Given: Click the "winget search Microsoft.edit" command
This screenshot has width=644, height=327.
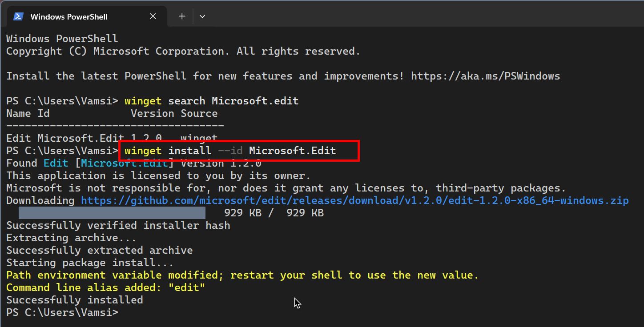Looking at the screenshot, I should (x=212, y=101).
